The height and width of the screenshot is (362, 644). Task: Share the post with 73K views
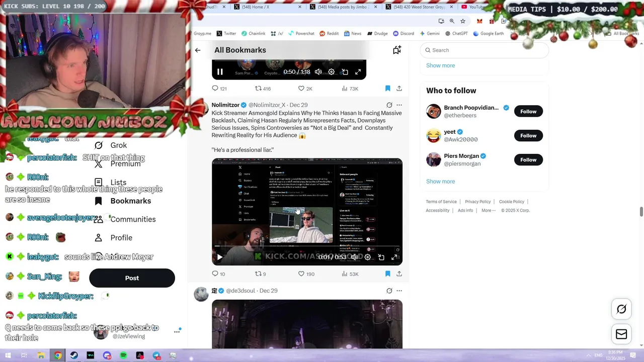[x=399, y=88]
